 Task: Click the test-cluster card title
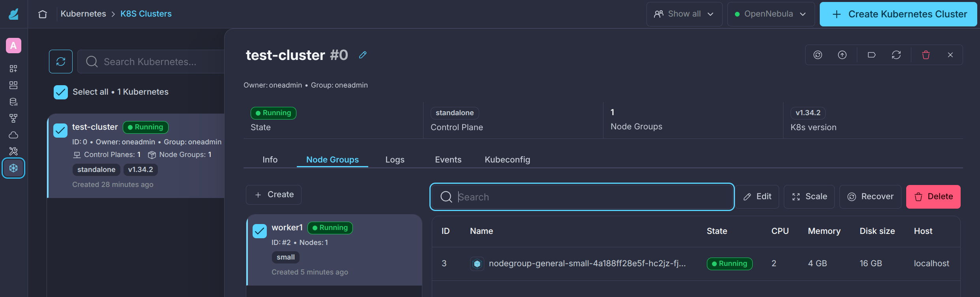(x=95, y=127)
